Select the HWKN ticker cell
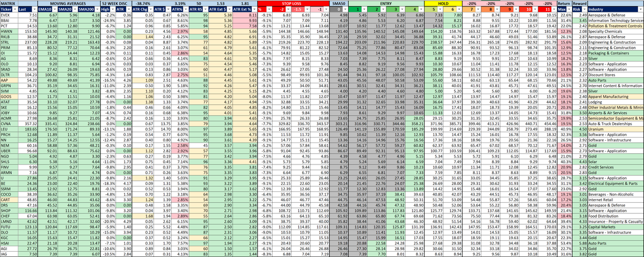This screenshot has height=257, width=644. coord(9,32)
